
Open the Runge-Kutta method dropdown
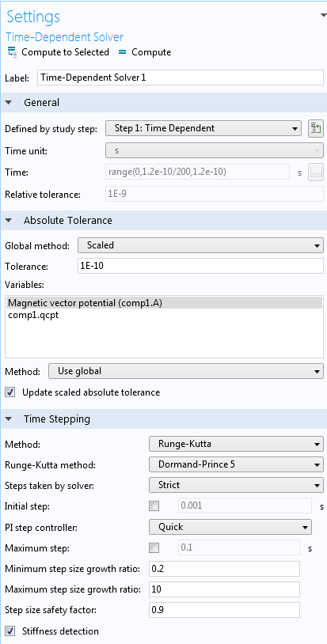tap(236, 465)
